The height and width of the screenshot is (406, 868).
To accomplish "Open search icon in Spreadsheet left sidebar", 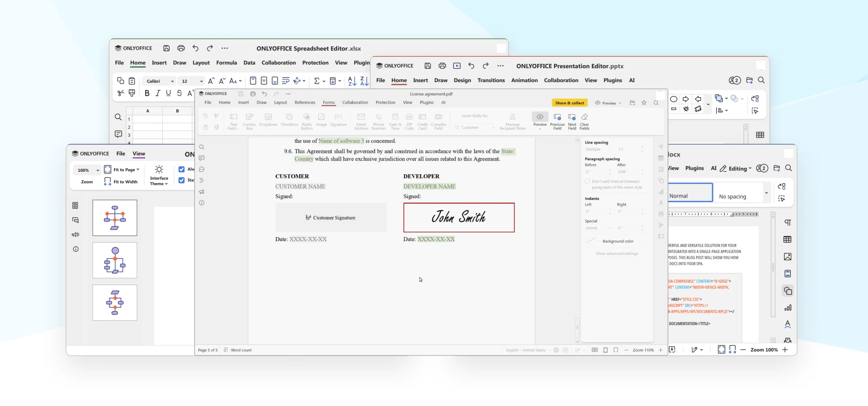I will point(118,117).
